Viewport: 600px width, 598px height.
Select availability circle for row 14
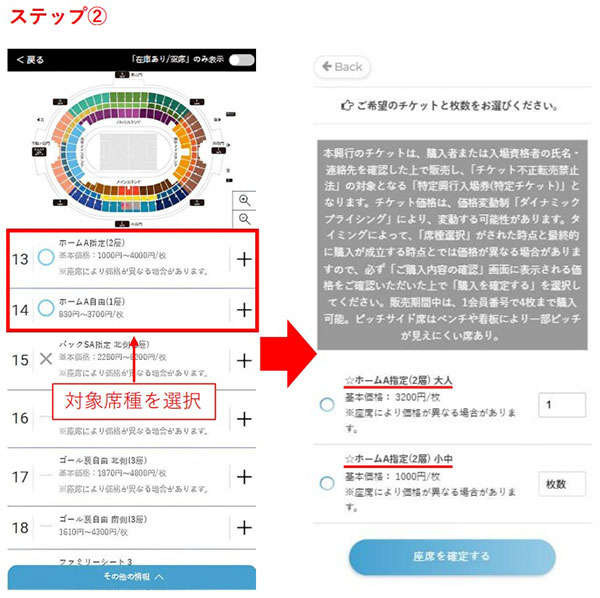[x=46, y=308]
